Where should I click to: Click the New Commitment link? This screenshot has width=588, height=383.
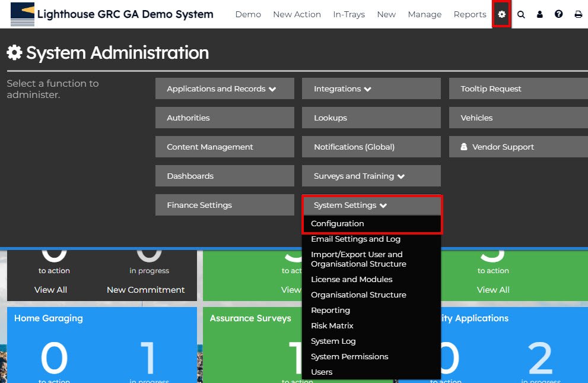pos(145,290)
